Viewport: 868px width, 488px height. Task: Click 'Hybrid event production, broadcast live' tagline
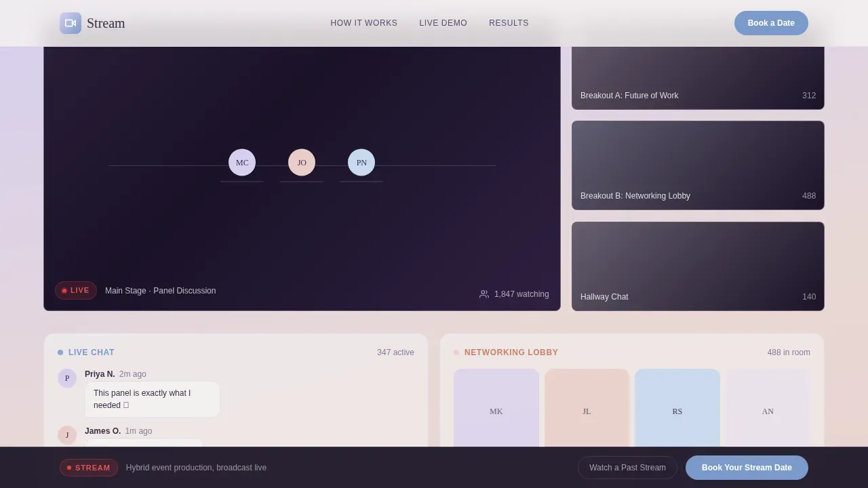pyautogui.click(x=196, y=468)
